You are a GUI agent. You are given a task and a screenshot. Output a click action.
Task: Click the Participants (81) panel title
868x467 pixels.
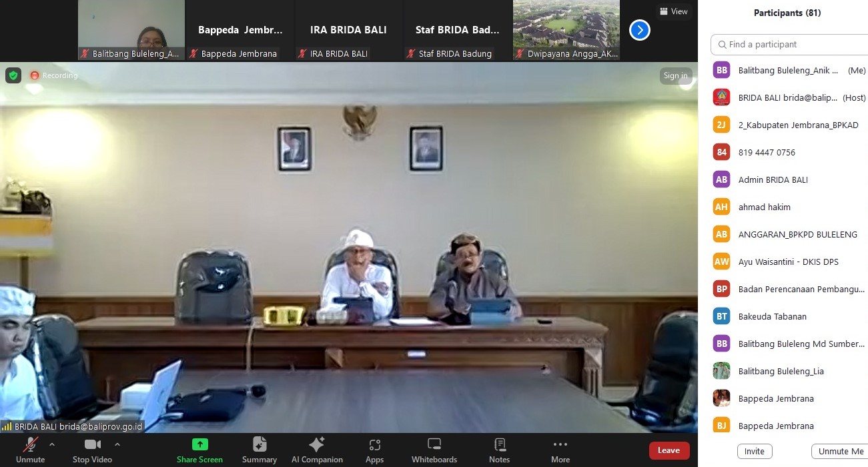pyautogui.click(x=787, y=13)
